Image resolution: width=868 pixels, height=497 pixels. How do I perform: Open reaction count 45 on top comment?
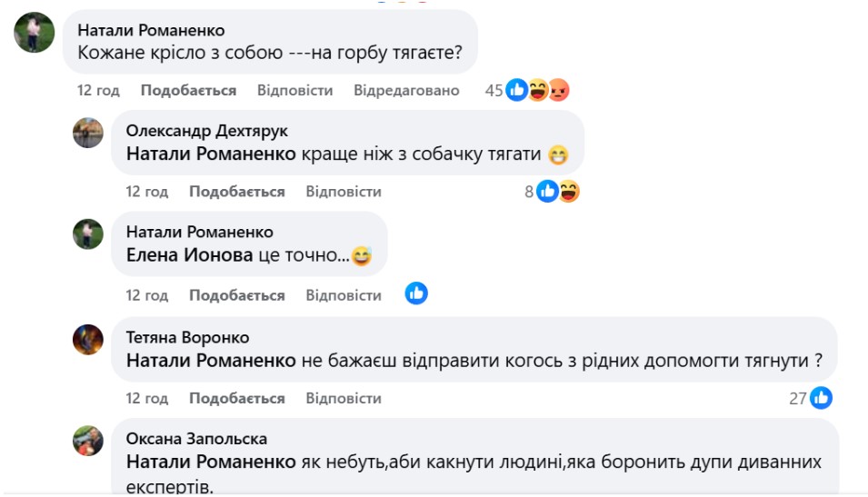(x=494, y=90)
